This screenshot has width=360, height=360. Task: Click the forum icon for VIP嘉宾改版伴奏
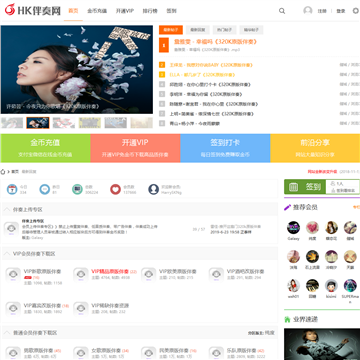click(13, 309)
